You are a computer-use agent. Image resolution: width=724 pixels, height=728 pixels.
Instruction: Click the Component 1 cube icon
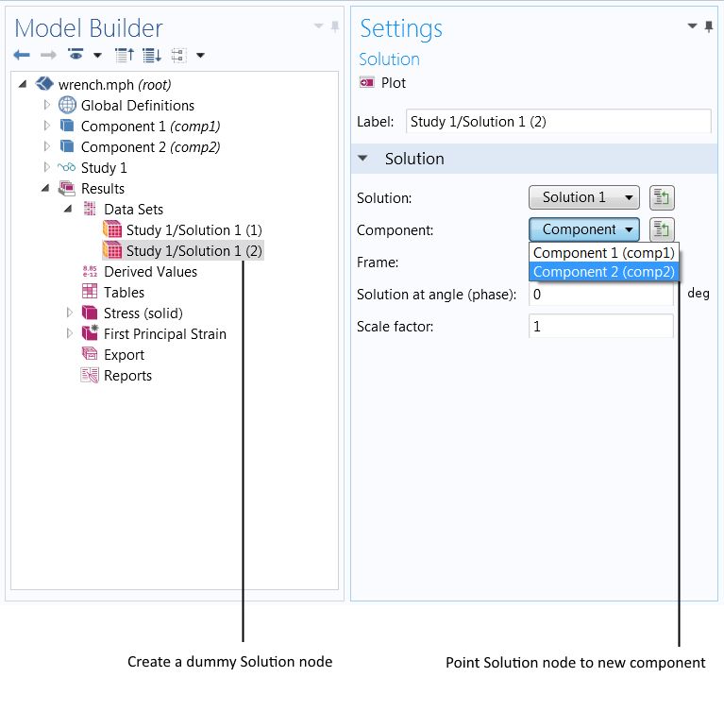tap(67, 126)
